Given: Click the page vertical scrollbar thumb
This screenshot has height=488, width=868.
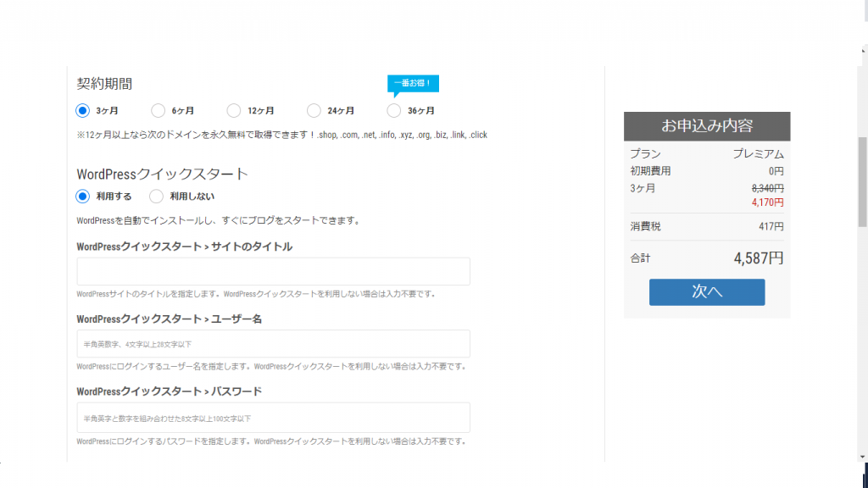Looking at the screenshot, I should [x=862, y=182].
